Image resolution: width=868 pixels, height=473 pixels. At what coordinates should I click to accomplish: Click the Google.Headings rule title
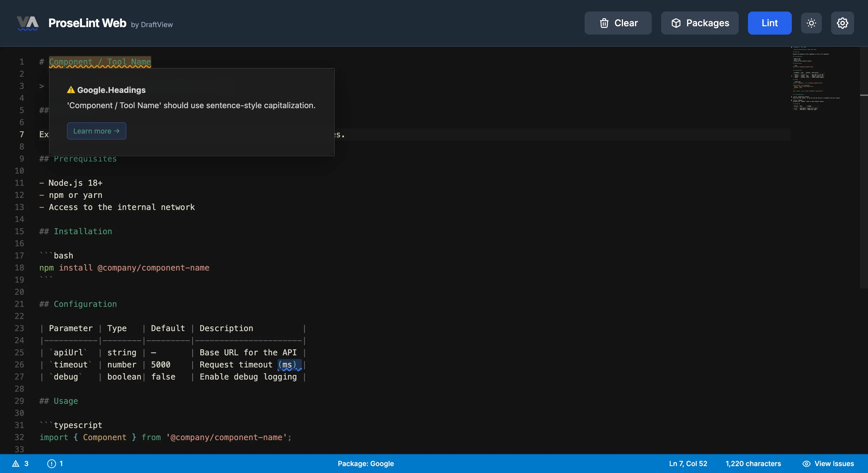click(111, 90)
